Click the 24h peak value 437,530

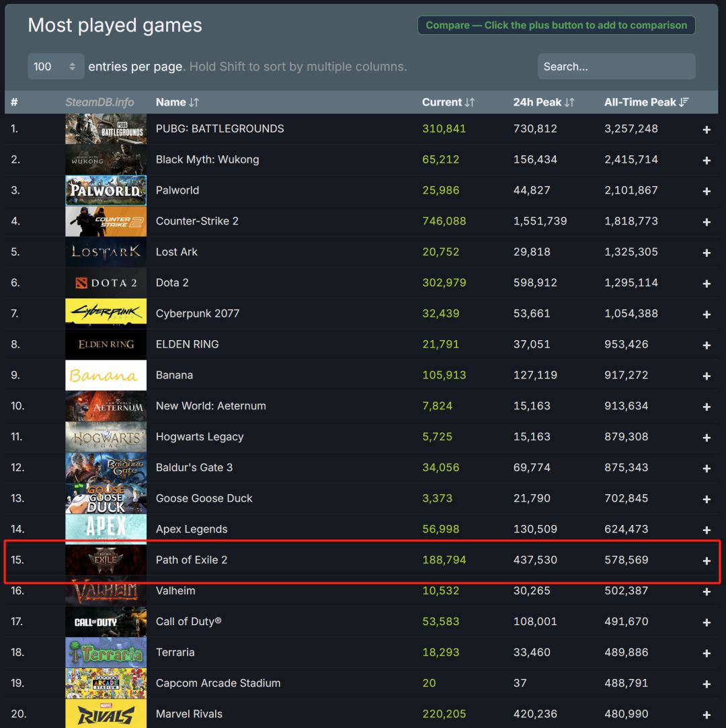534,560
